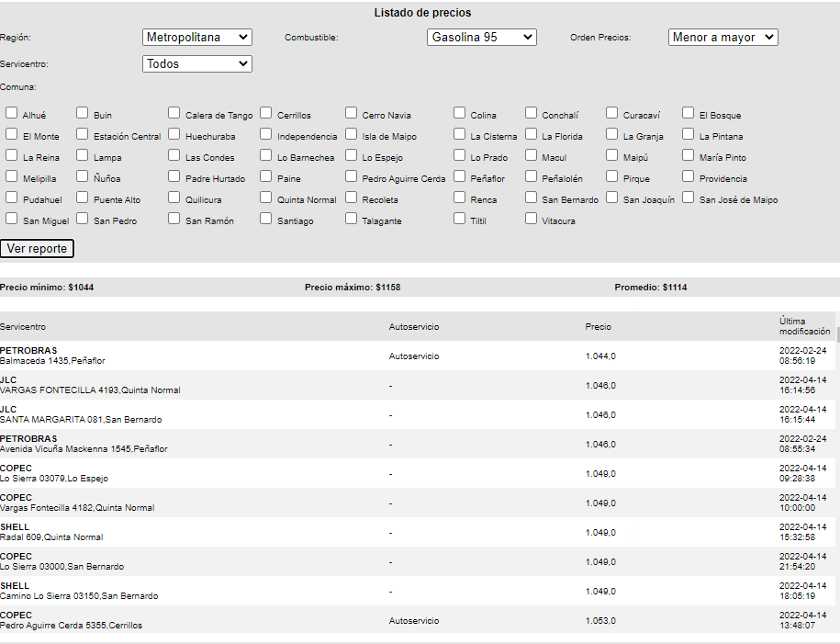840x644 pixels.
Task: Open the Orden Precios dropdown
Action: [x=722, y=38]
